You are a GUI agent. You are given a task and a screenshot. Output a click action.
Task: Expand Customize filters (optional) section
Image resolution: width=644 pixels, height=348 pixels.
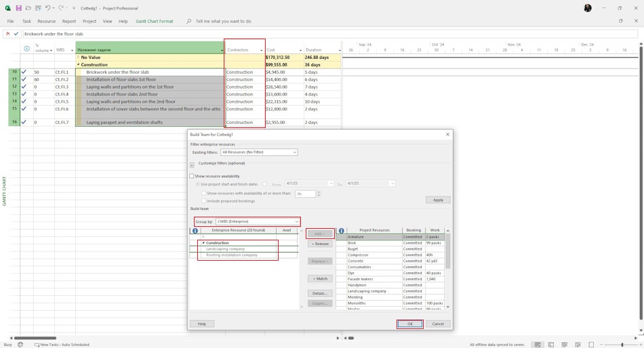tap(192, 165)
